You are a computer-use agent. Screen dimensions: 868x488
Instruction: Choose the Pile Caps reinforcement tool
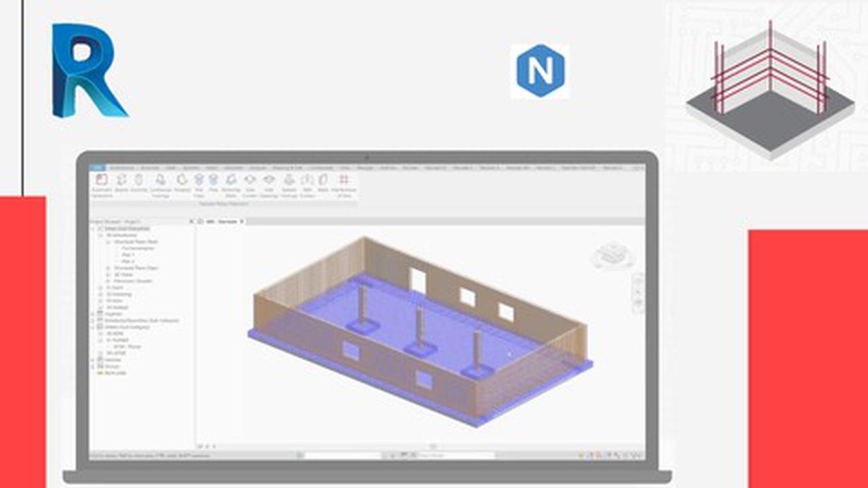pyautogui.click(x=199, y=181)
